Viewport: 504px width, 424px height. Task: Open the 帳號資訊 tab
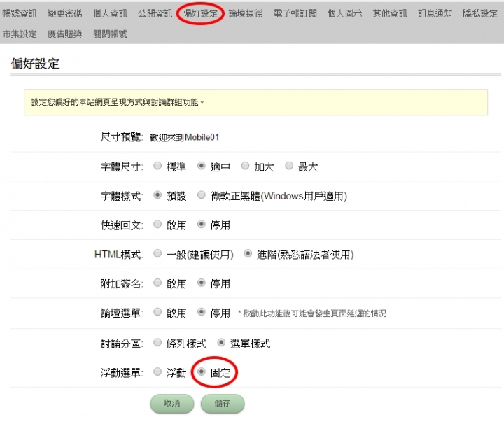click(x=20, y=13)
